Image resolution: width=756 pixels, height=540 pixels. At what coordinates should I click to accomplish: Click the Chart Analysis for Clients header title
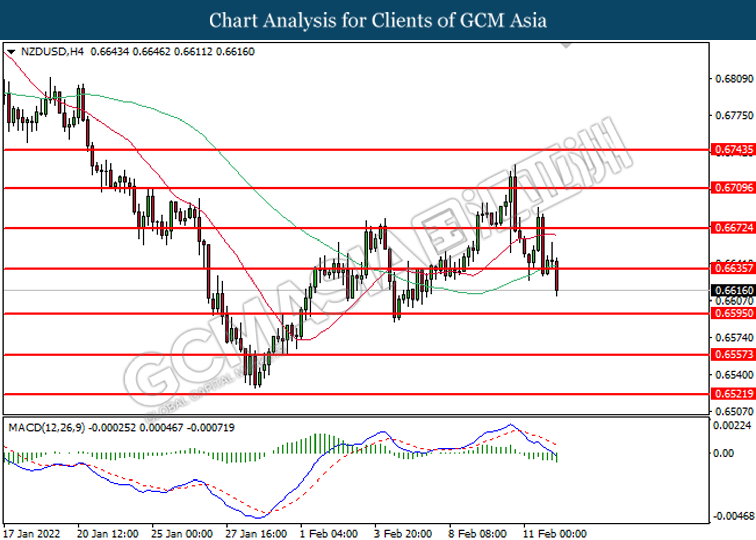tap(378, 20)
